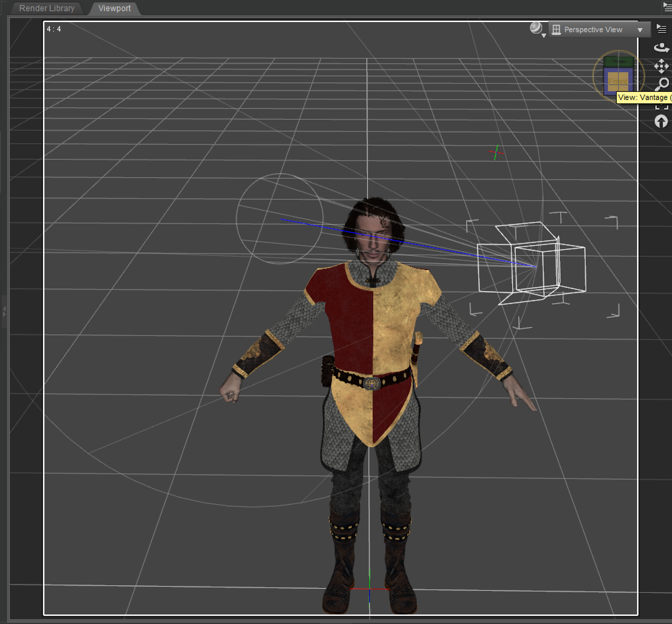Click the orbit view control icon
The width and height of the screenshot is (672, 624).
click(x=661, y=48)
